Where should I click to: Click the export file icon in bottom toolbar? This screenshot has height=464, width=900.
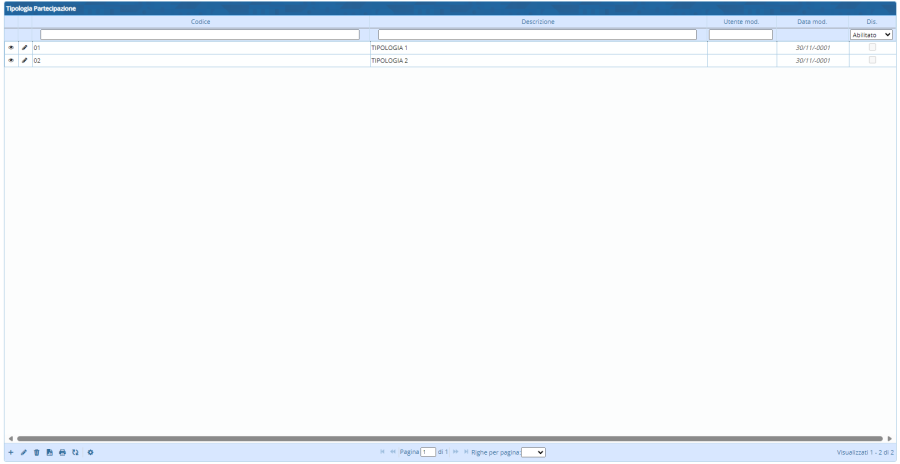click(x=49, y=453)
